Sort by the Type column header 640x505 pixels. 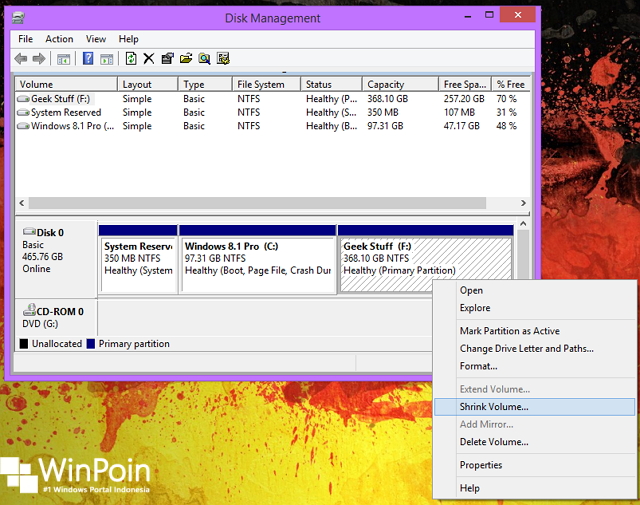click(205, 84)
